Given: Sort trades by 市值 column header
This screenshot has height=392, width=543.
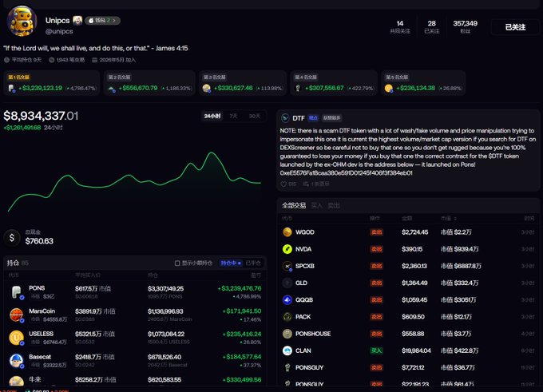Looking at the screenshot, I should tap(449, 218).
